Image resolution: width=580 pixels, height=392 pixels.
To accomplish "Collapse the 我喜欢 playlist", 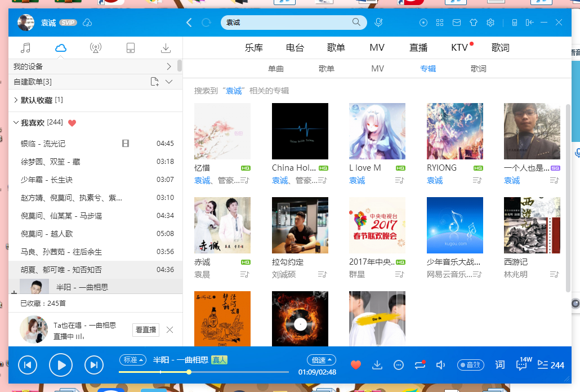I will [16, 122].
